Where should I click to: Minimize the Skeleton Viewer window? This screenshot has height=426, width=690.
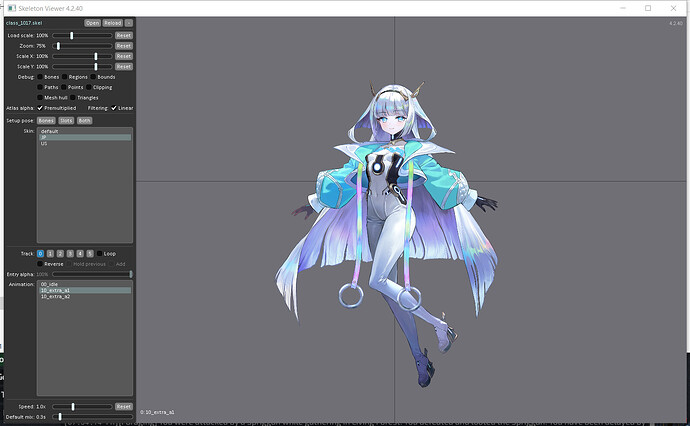[x=623, y=8]
